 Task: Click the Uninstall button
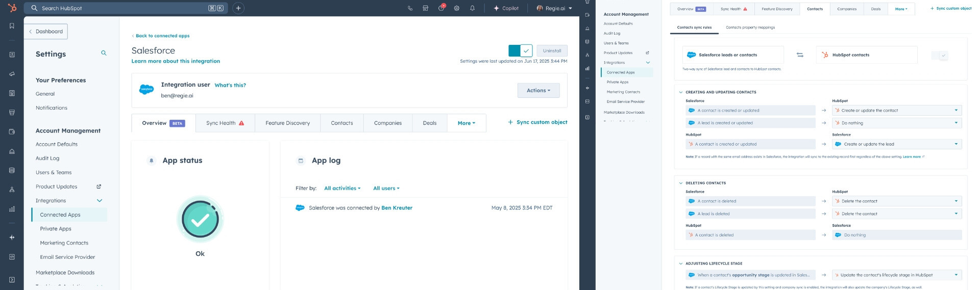pos(552,50)
